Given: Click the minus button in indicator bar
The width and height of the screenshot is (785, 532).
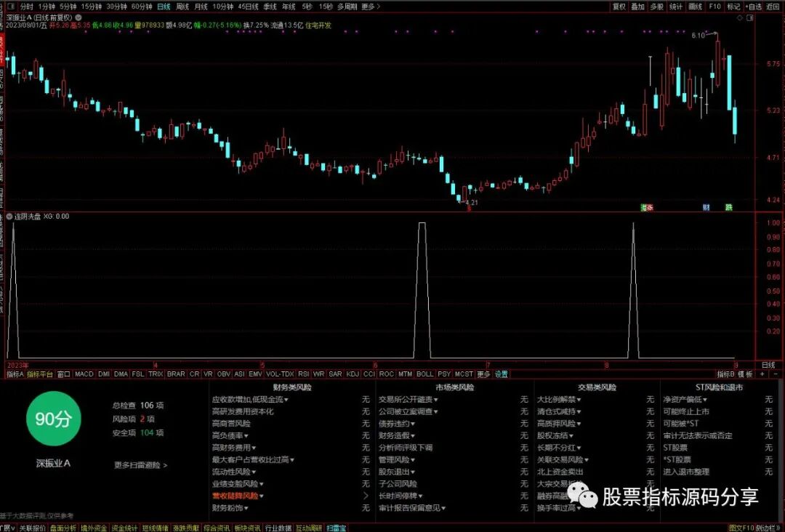Looking at the screenshot, I should (776, 374).
